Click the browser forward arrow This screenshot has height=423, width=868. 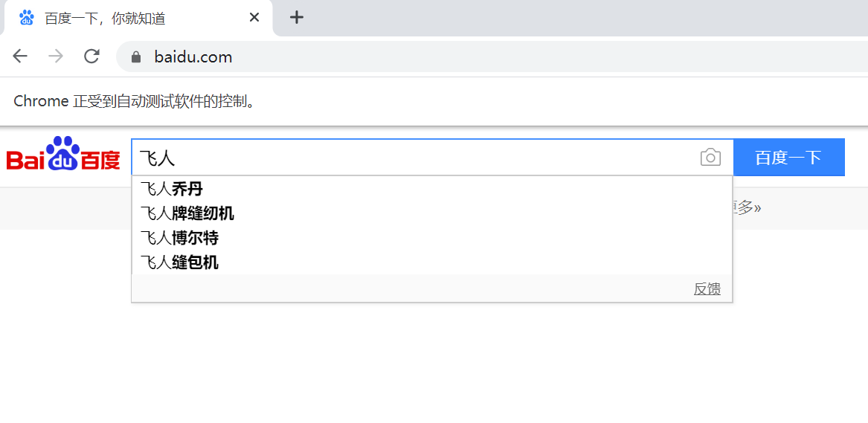[x=56, y=56]
